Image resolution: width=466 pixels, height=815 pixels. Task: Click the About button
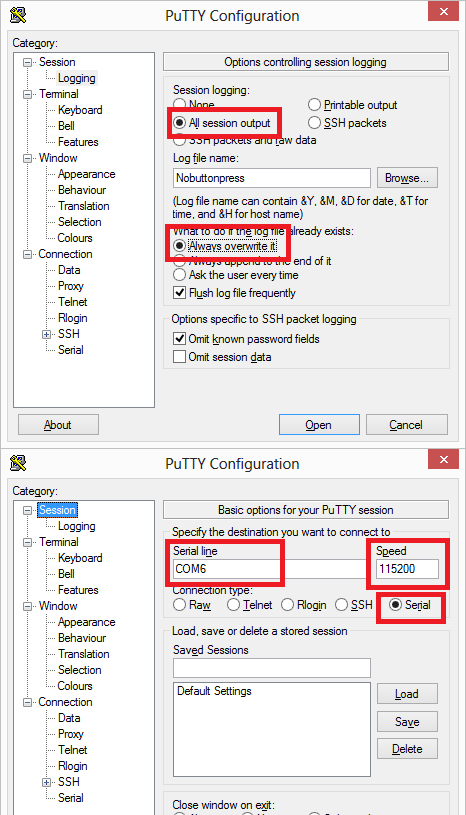(x=58, y=425)
